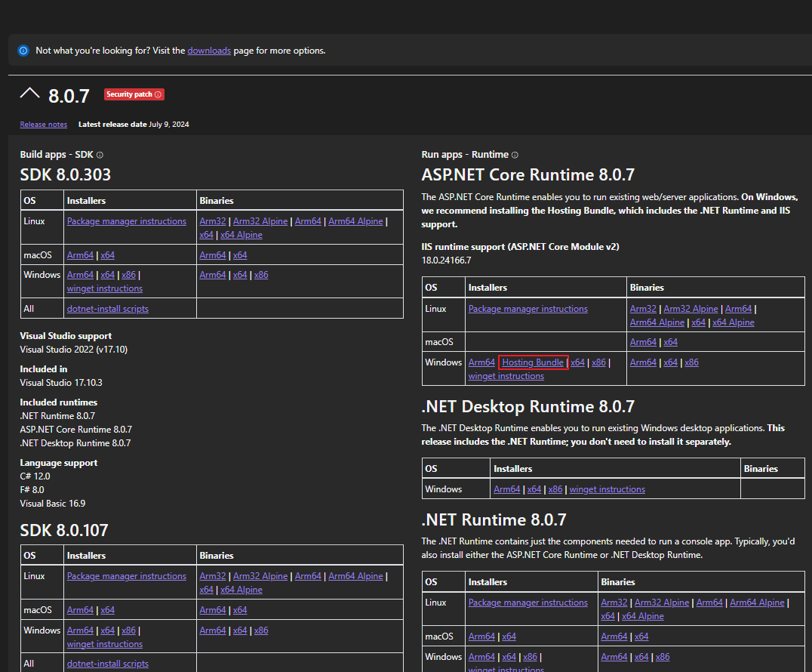Download SDK 8.0.303 Windows x86 installer
Viewport: 812px width, 672px height.
coord(129,275)
